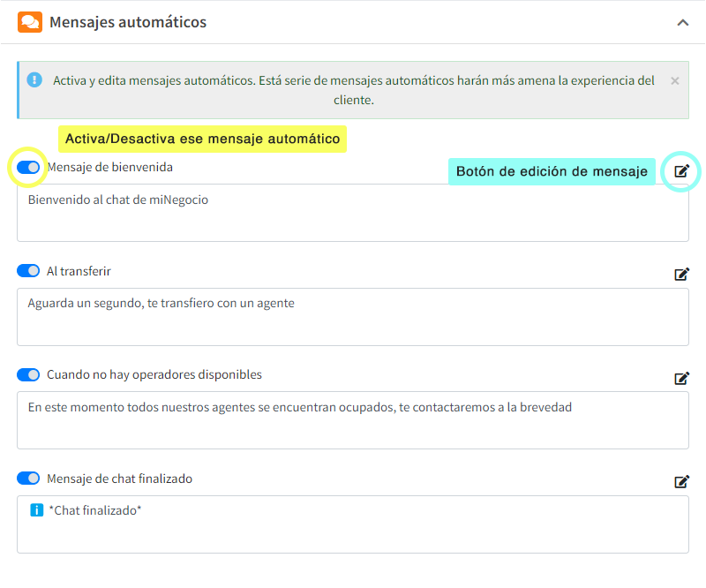This screenshot has height=588, width=706.
Task: Switch off Mensaje de chat finalizado toggle
Action: 28,479
